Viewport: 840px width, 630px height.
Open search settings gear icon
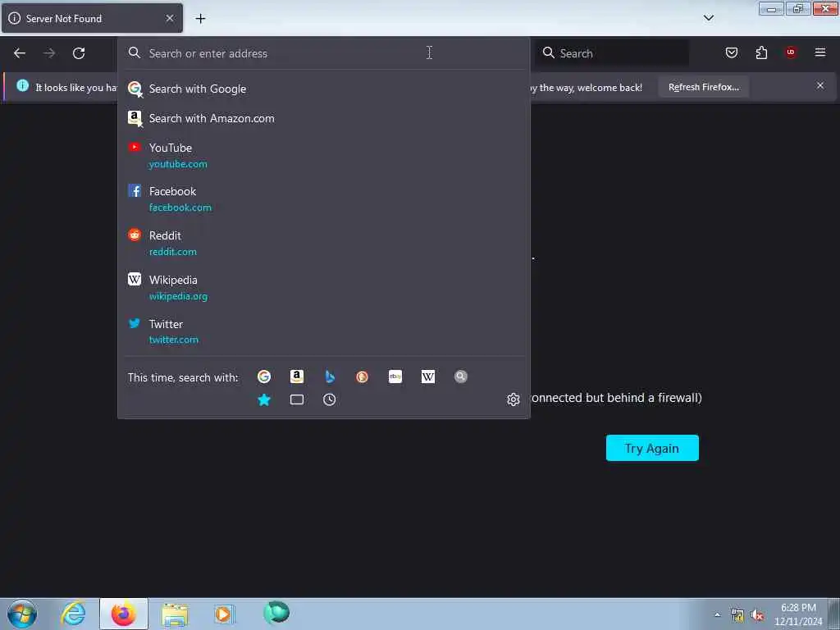tap(514, 399)
